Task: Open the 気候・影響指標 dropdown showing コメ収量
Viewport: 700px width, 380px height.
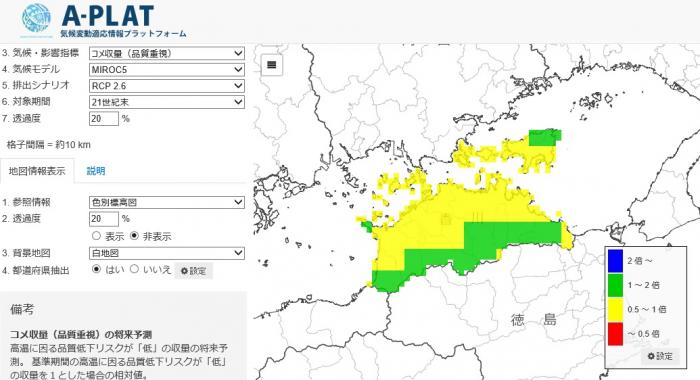Action: pos(167,53)
